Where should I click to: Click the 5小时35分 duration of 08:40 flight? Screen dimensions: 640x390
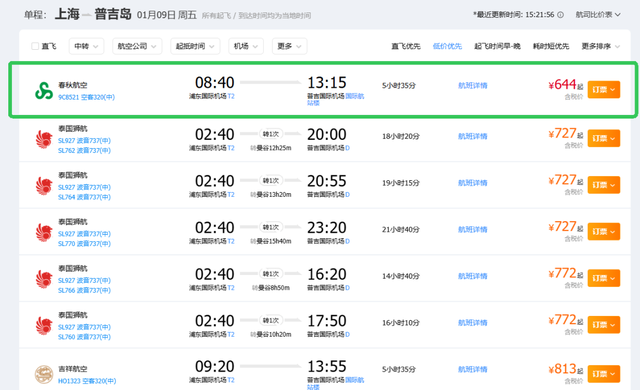399,86
